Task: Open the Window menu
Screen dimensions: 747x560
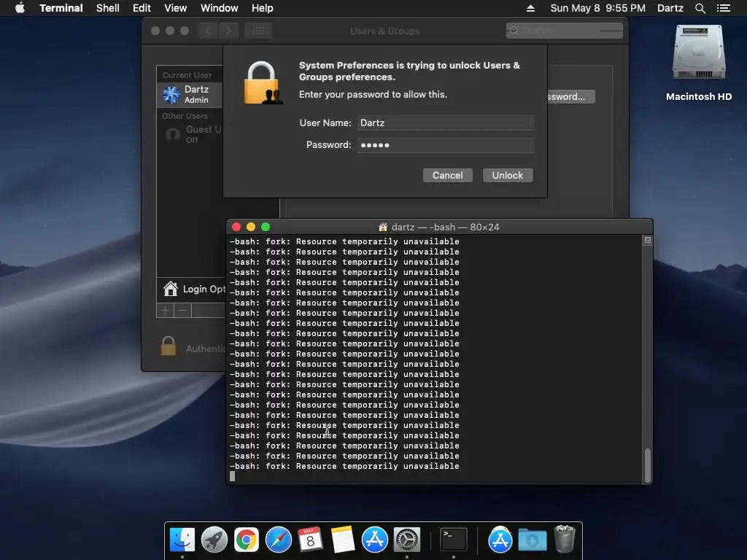Action: 219,8
